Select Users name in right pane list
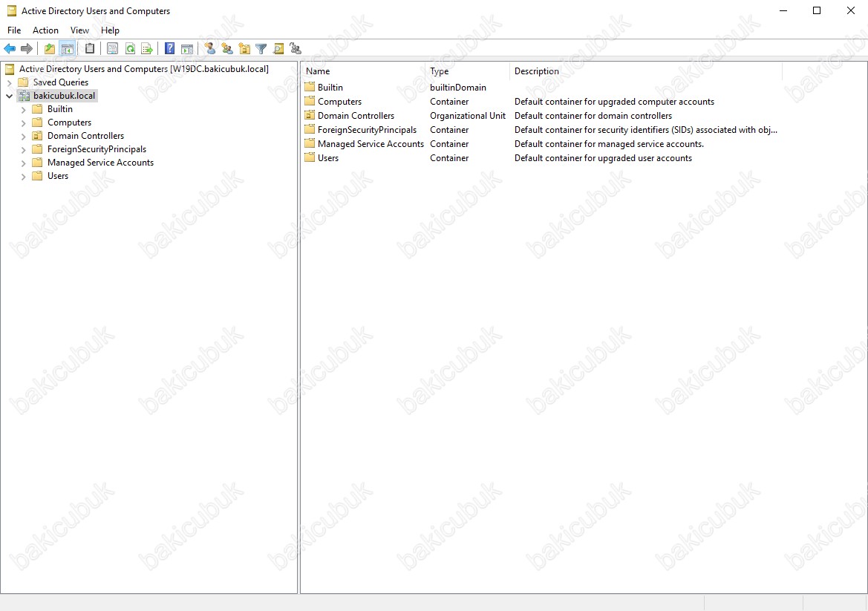 tap(327, 158)
